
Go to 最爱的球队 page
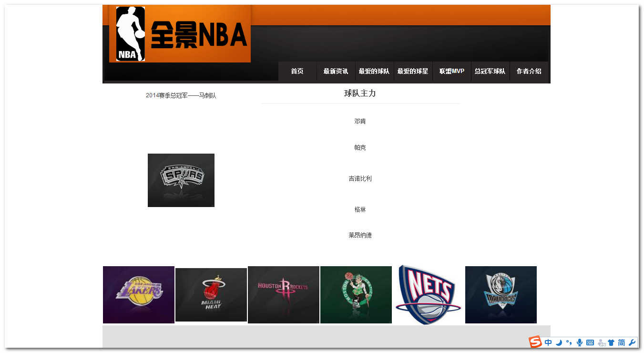pyautogui.click(x=374, y=71)
